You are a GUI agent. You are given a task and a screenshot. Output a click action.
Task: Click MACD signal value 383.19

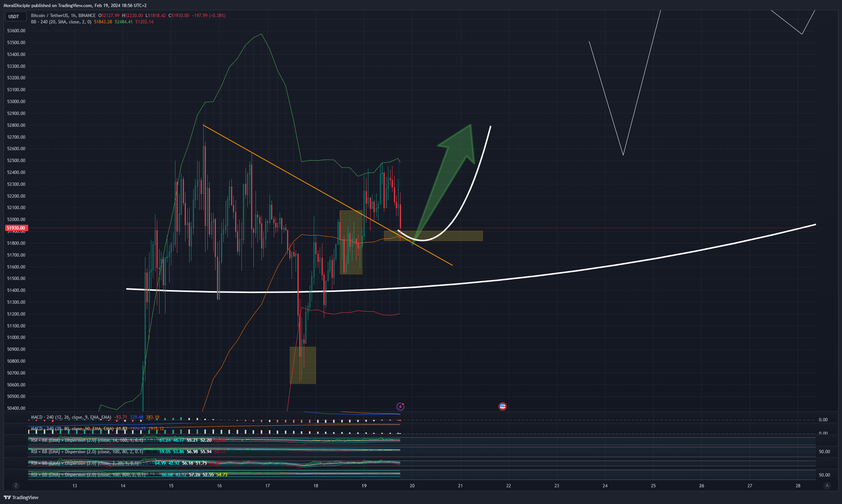click(x=152, y=417)
